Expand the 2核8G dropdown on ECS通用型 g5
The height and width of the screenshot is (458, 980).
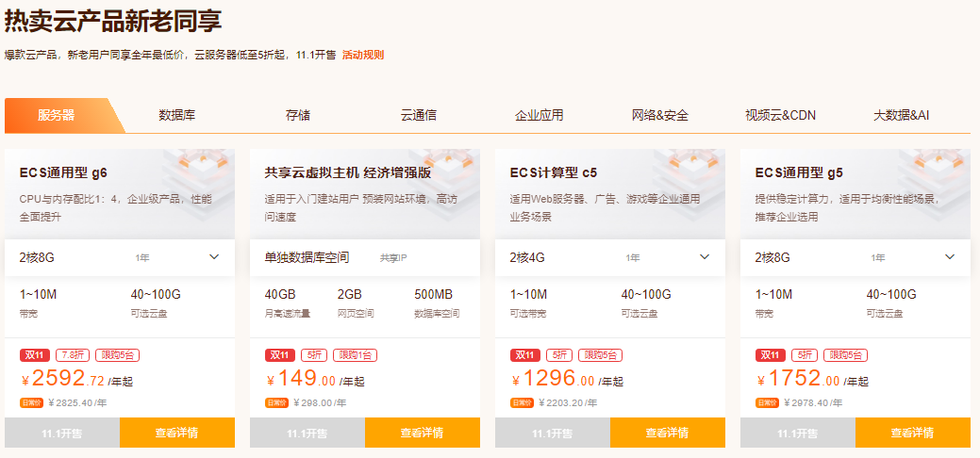[x=950, y=256]
